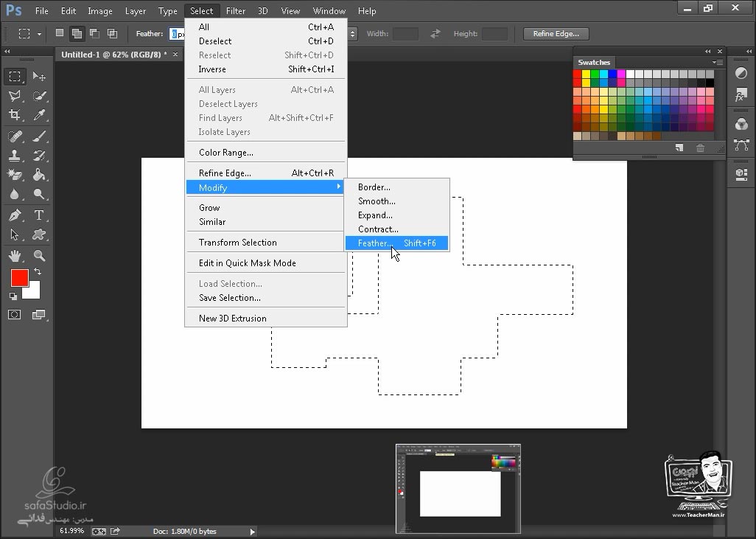This screenshot has width=756, height=539.
Task: Set New Selection mode in options bar
Action: tap(59, 33)
